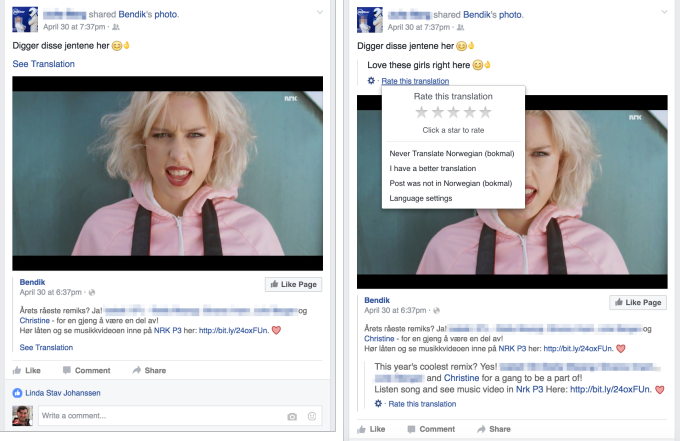Screen dimensions: 680x441
Task: Click See Translation below Bendik's left post text
Action: click(x=46, y=347)
